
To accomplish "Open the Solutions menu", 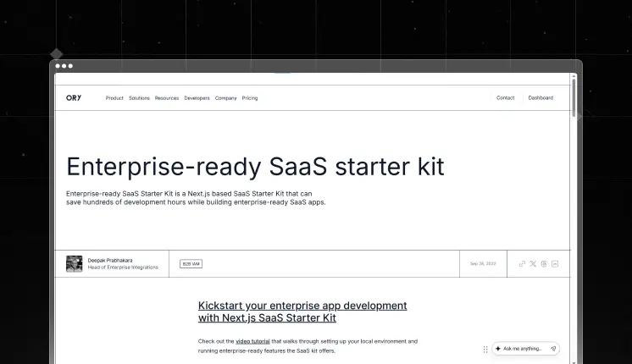I will pyautogui.click(x=139, y=98).
